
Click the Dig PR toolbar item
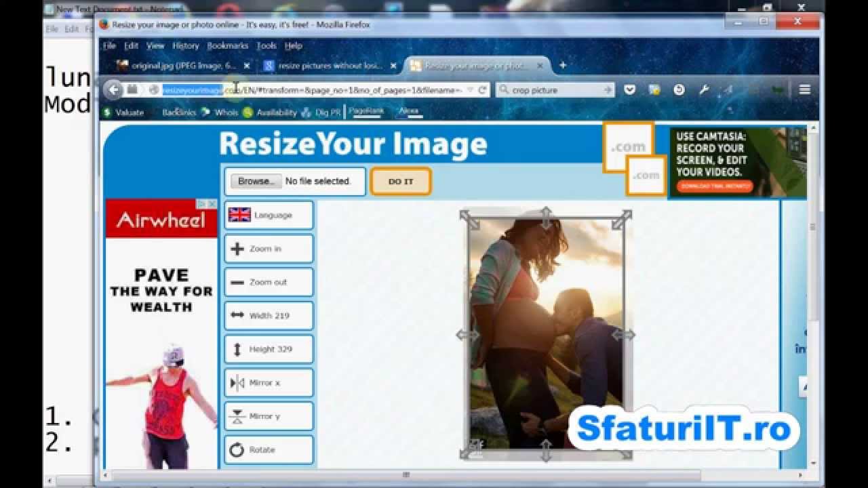(321, 113)
